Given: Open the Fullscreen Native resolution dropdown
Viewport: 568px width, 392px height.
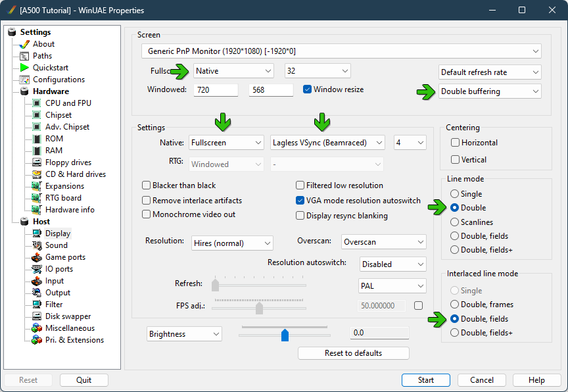Looking at the screenshot, I should point(233,71).
